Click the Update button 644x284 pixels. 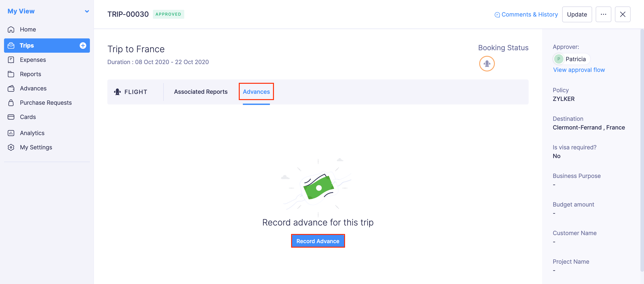pos(577,14)
